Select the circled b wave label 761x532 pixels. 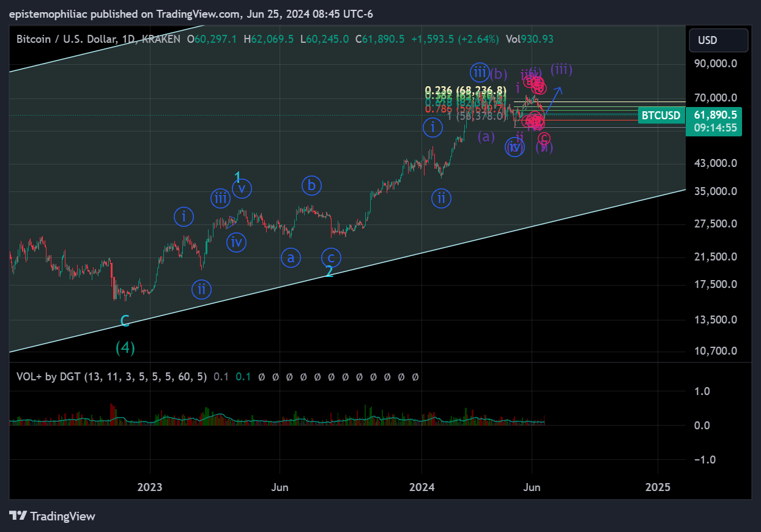[x=311, y=185]
